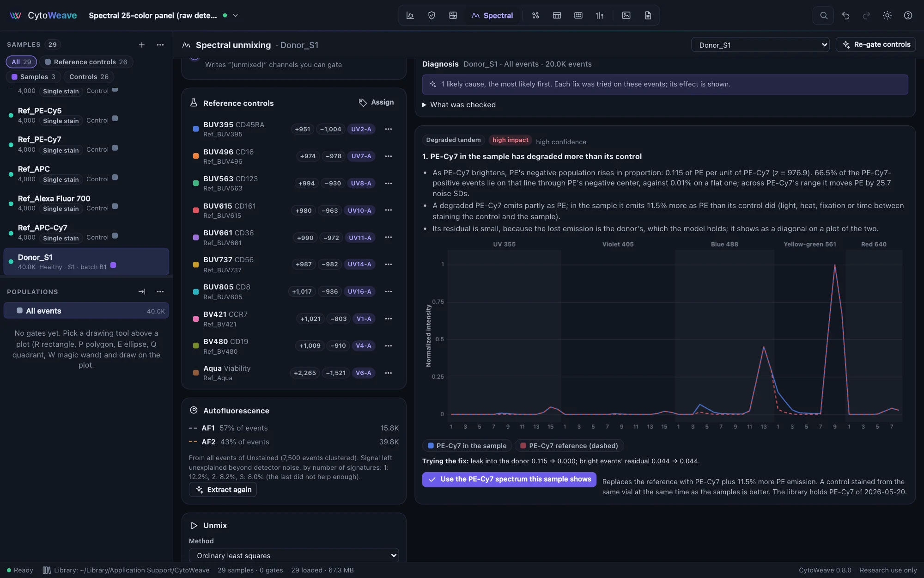Viewport: 924px width, 578px height.
Task: Click the search magnifier icon
Action: (x=823, y=15)
